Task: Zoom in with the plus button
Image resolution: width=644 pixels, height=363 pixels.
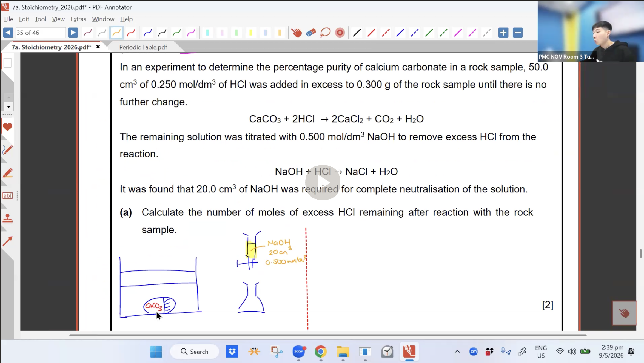Action: [x=503, y=33]
